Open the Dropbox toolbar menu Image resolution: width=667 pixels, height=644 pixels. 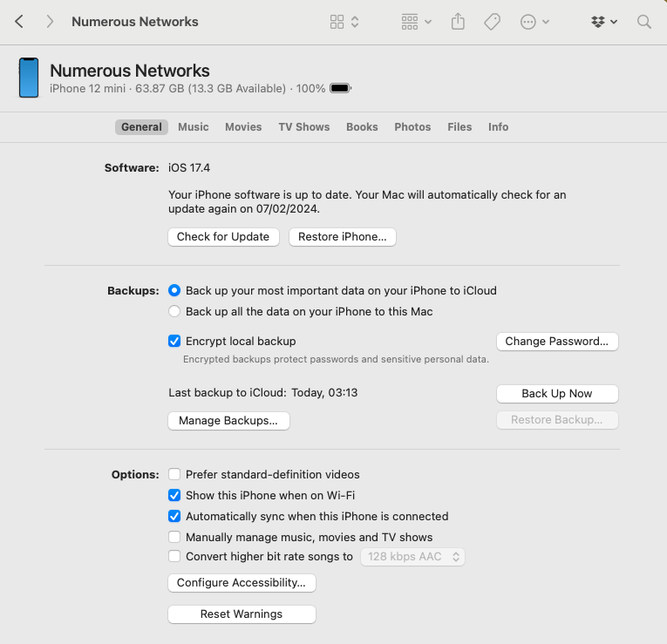click(597, 22)
